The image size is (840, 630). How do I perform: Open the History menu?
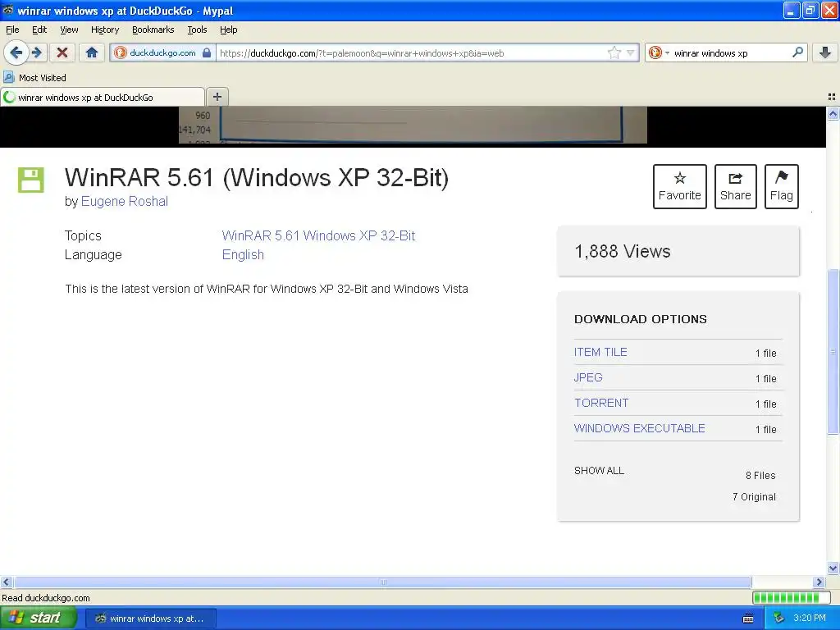pyautogui.click(x=104, y=30)
